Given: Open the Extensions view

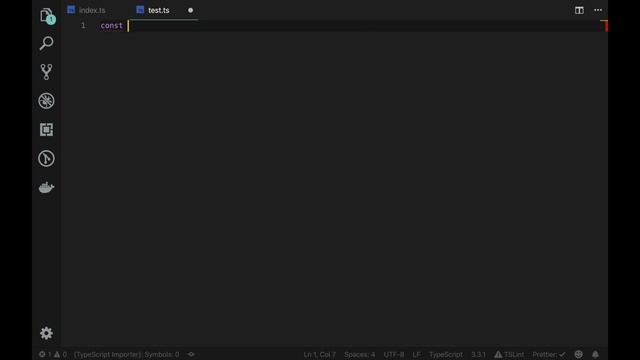Looking at the screenshot, I should 46,129.
